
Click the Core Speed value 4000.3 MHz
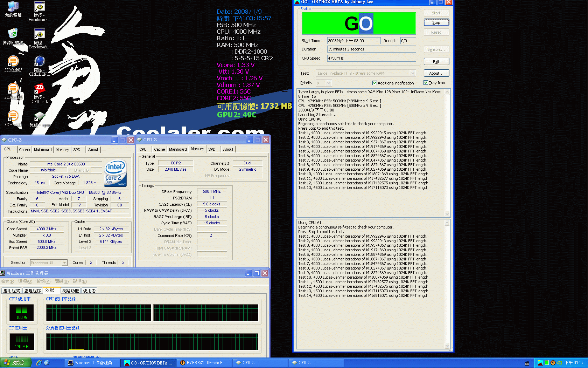[47, 229]
